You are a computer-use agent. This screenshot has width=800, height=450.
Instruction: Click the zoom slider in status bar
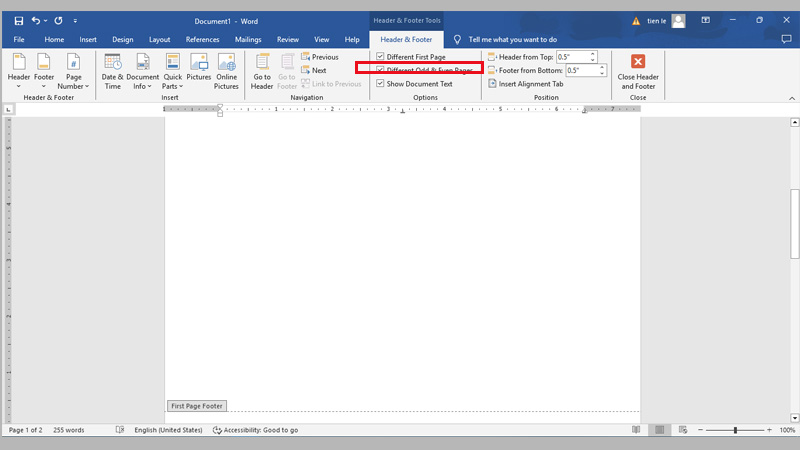pos(735,430)
